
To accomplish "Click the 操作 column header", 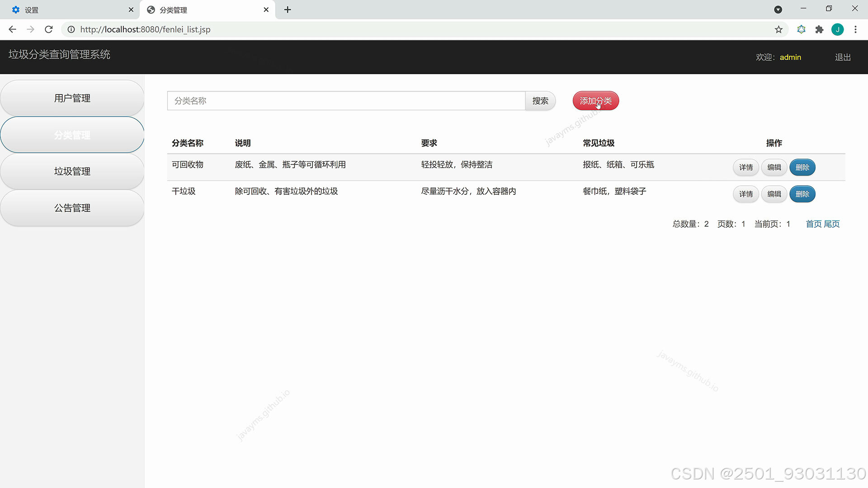I will click(x=774, y=143).
